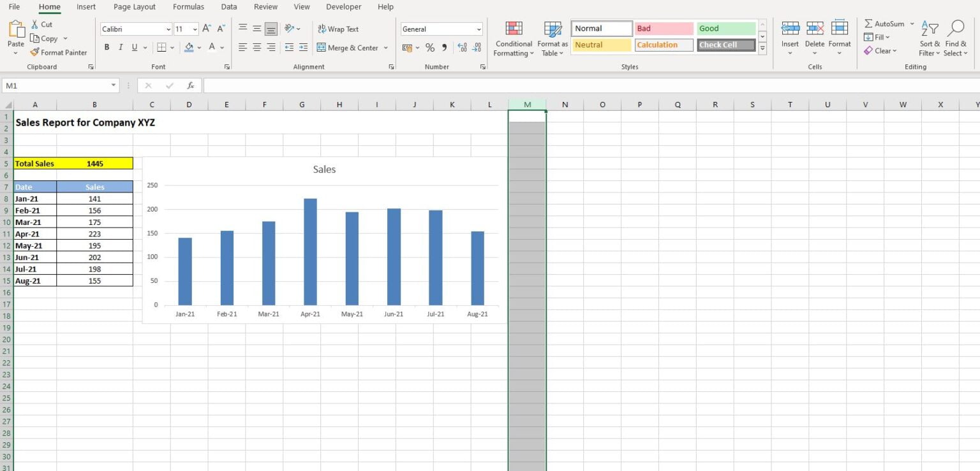Apply Percent Style number format
This screenshot has height=471, width=980.
click(x=430, y=47)
